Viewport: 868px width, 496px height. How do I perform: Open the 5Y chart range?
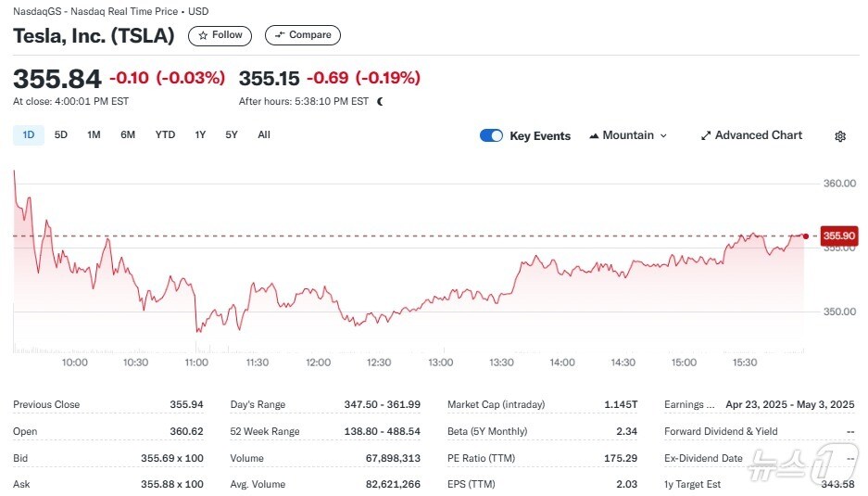pos(232,134)
